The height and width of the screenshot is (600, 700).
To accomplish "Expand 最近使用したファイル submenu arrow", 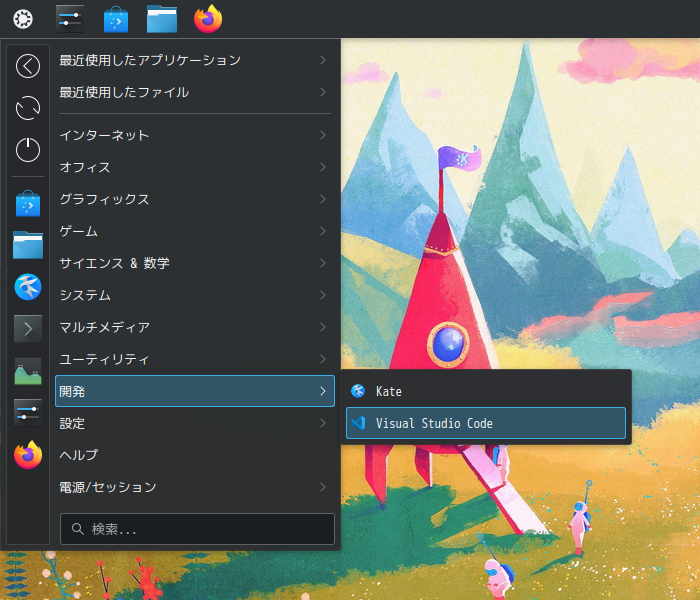I will pyautogui.click(x=323, y=92).
